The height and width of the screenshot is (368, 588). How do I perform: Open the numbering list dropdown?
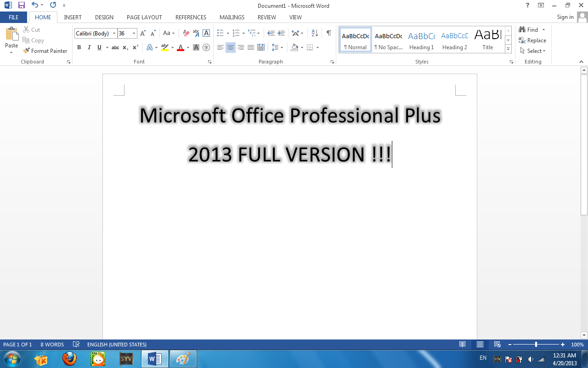[x=243, y=34]
